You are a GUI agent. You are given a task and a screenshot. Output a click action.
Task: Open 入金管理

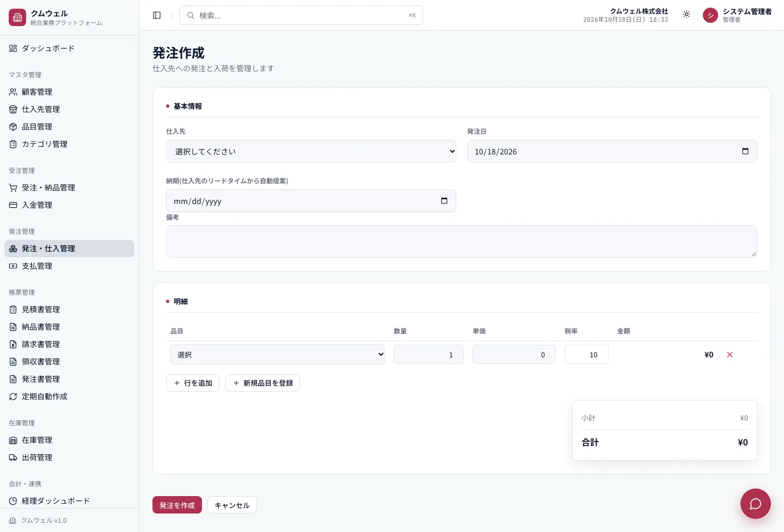tap(69, 205)
